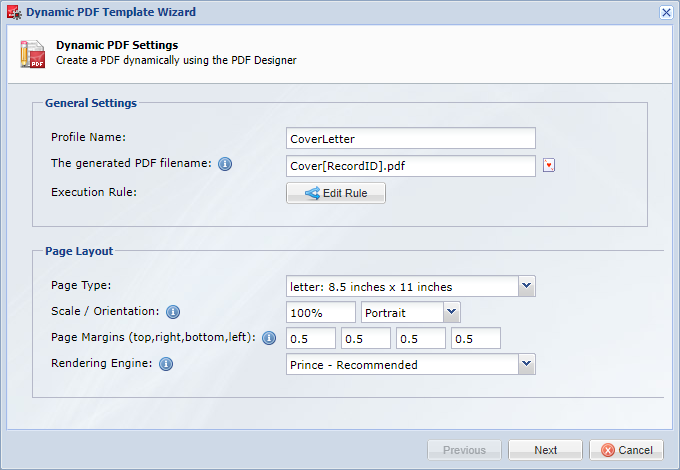Viewport: 680px width, 470px height.
Task: Focus the Profile Name text field
Action: point(411,138)
